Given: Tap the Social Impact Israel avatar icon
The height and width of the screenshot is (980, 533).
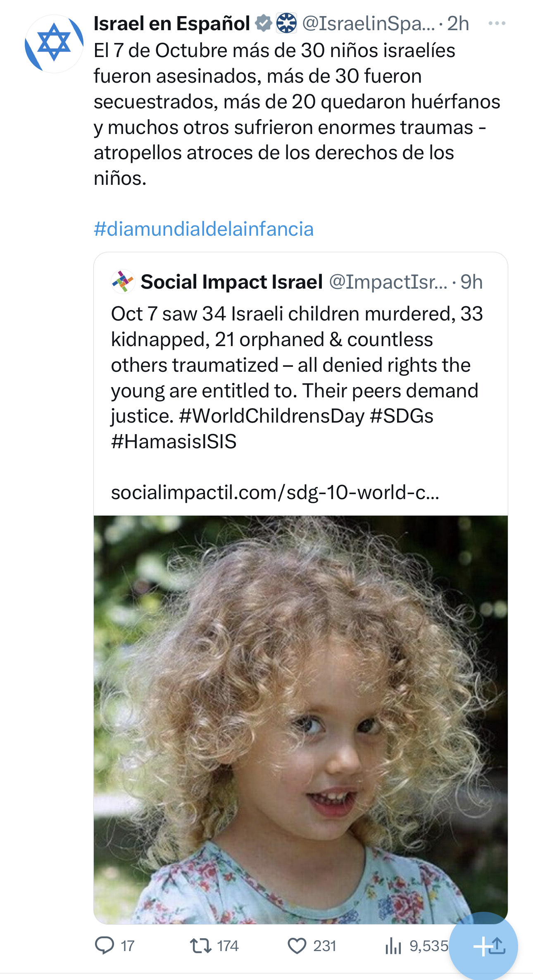Looking at the screenshot, I should pos(123,282).
